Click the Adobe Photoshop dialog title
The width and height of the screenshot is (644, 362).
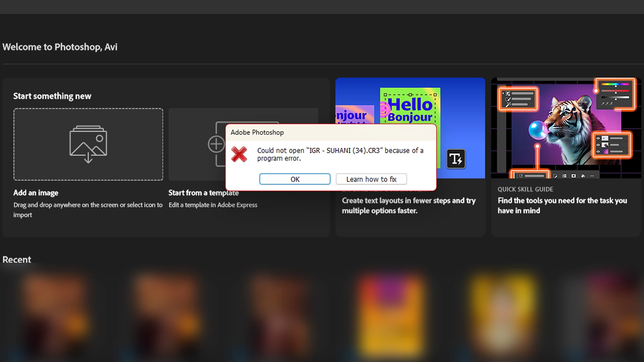257,132
